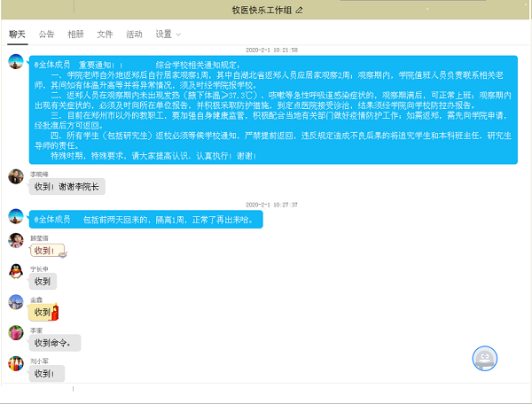Screen dimensions: 532x404
Task: Switch to the 公告 tab
Action: 47,35
